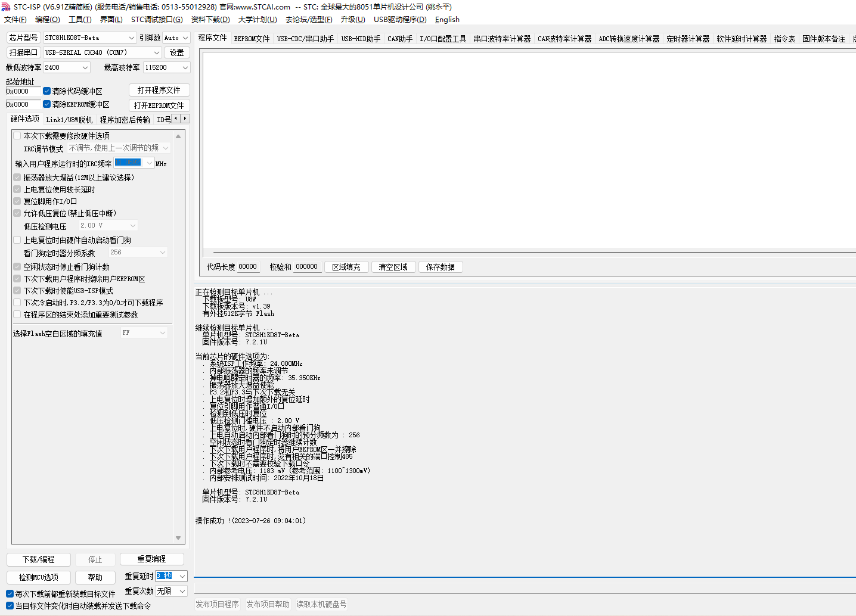Open the USB驱动程序(D) menu
This screenshot has width=856, height=616.
[400, 20]
